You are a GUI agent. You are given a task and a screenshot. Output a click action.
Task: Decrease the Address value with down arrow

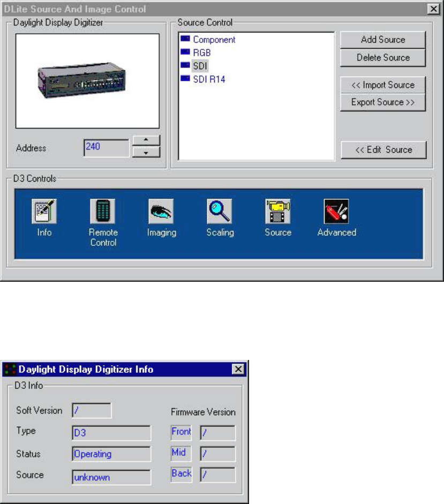pos(146,152)
